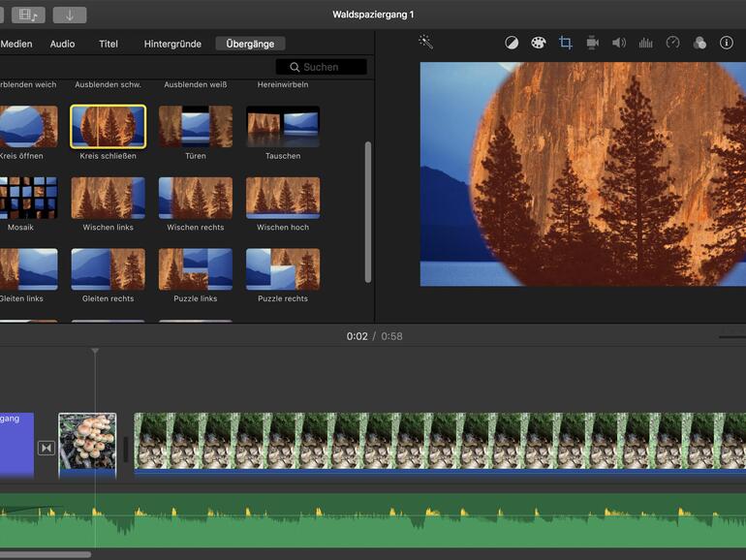Viewport: 746px width, 560px height.
Task: Switch to the Medien tab
Action: tap(16, 44)
